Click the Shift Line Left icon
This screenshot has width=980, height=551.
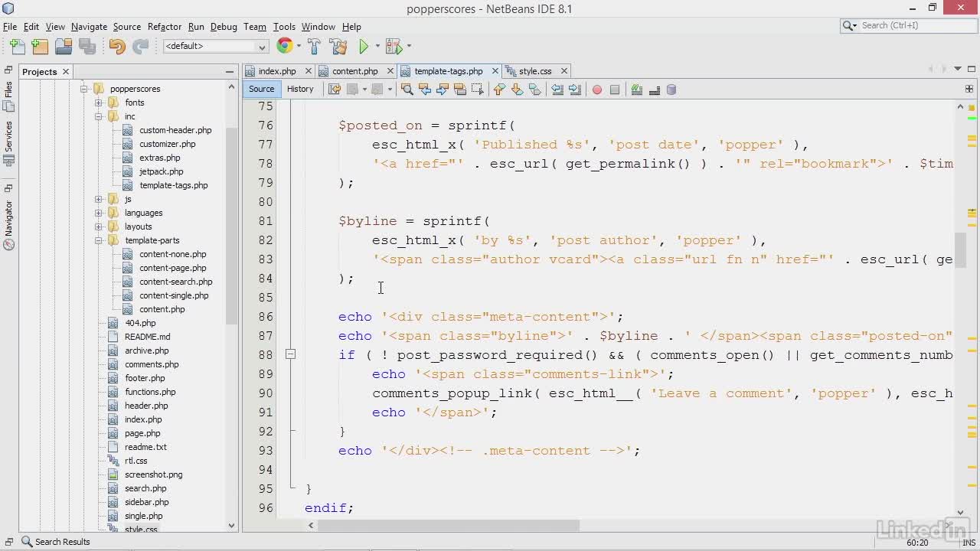[557, 90]
